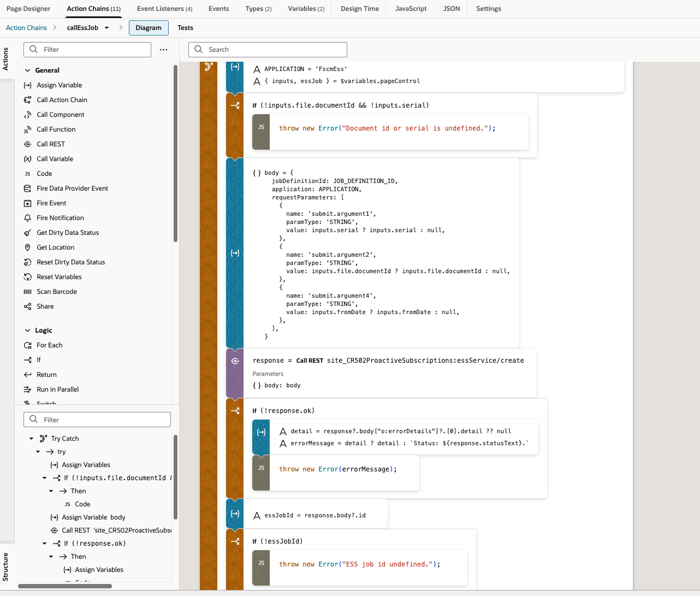Open the JavaScript tab
Image resolution: width=700 pixels, height=596 pixels.
pyautogui.click(x=411, y=9)
